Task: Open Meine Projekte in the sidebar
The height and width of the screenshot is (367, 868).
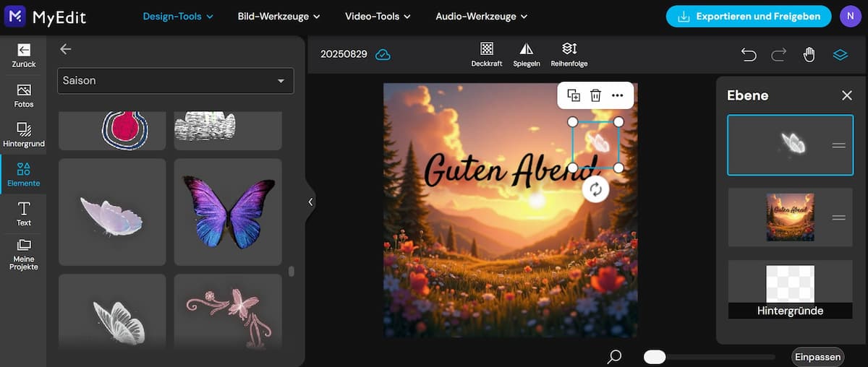Action: pos(24,254)
